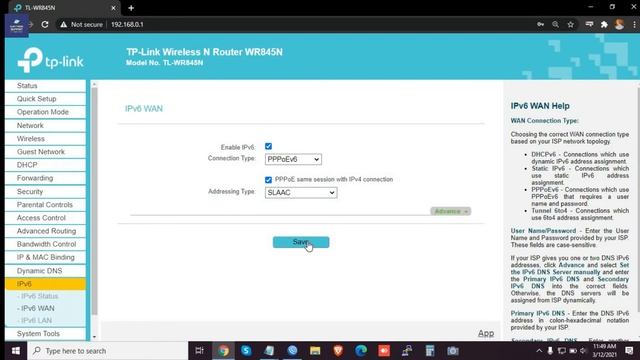The image size is (640, 360).
Task: Open the volume control in system tray
Action: [583, 351]
